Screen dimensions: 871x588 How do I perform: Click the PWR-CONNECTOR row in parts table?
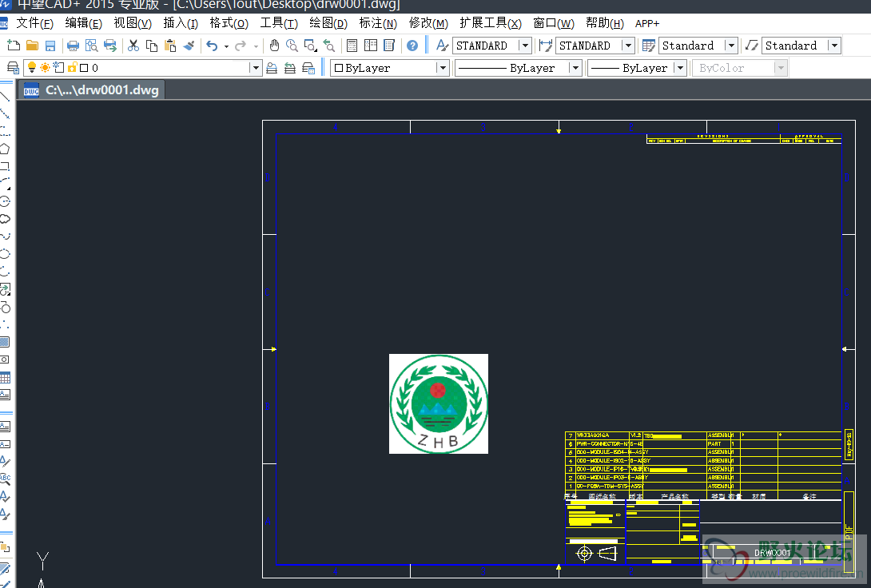pos(702,443)
